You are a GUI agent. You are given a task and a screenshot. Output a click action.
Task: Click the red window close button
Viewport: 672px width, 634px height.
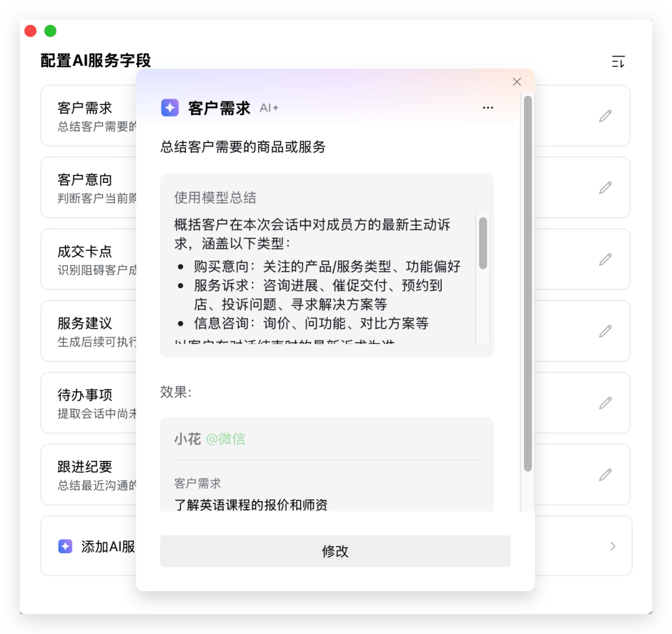point(30,31)
